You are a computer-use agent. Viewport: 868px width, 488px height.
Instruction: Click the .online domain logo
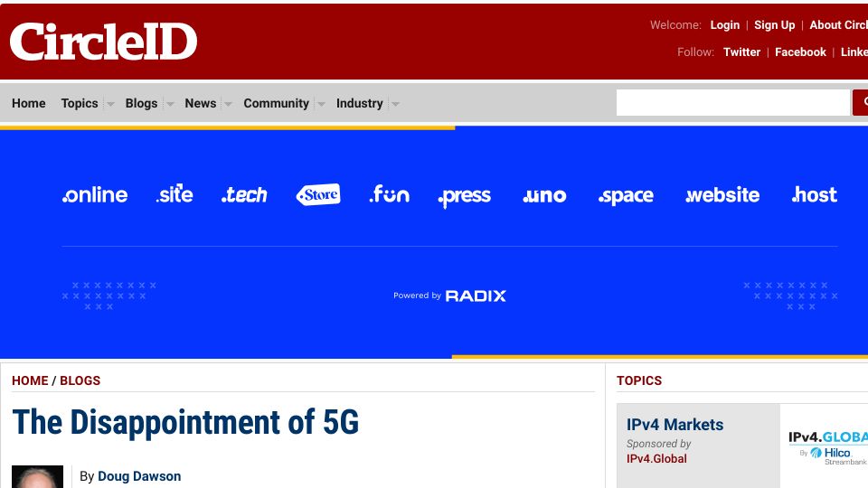coord(95,195)
